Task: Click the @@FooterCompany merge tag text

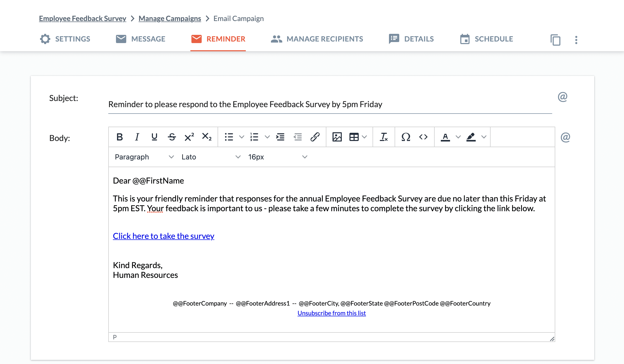Action: (200, 303)
